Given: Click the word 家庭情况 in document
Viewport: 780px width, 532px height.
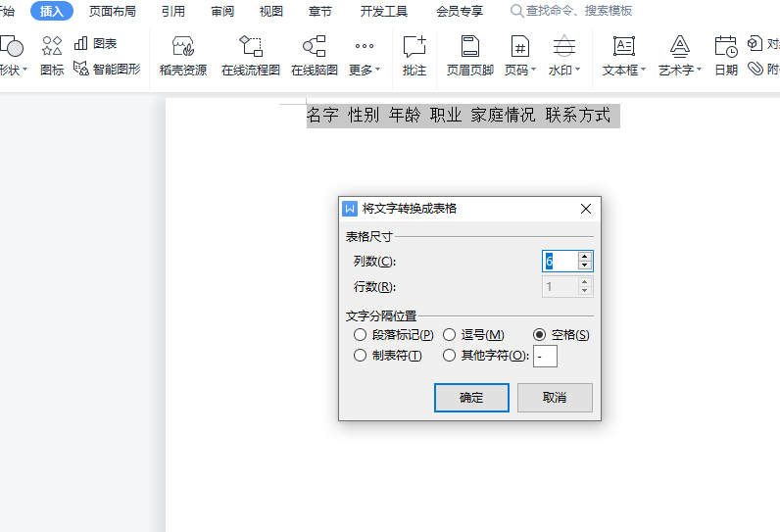Looking at the screenshot, I should 503,116.
